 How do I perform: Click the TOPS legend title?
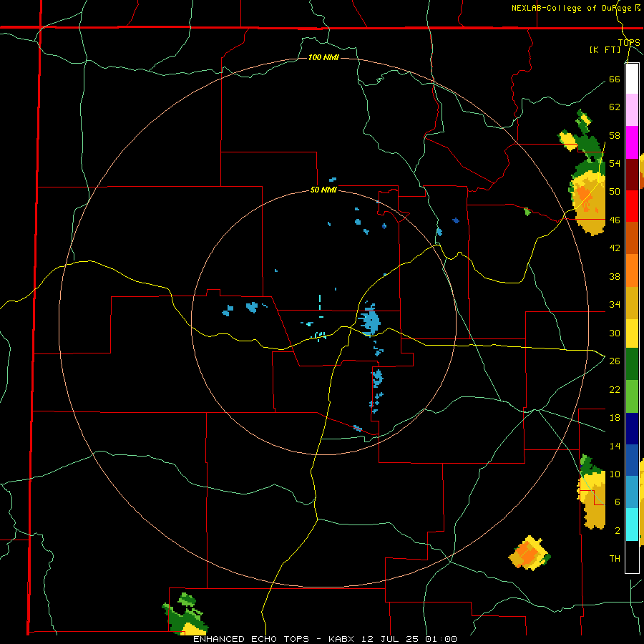pyautogui.click(x=629, y=43)
